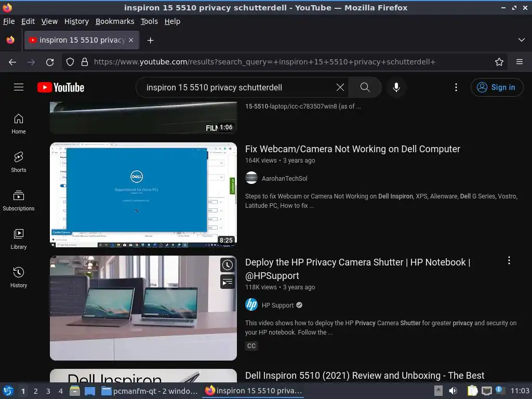
Task: Add HP Privacy Shutter video to queue
Action: coord(228,282)
